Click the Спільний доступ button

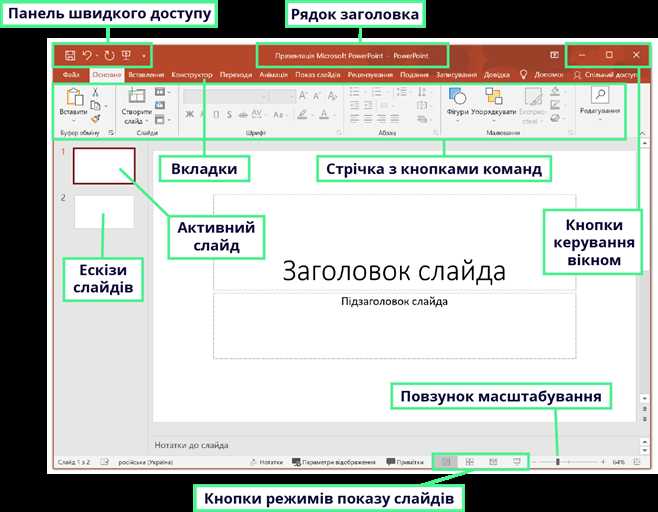click(x=608, y=75)
